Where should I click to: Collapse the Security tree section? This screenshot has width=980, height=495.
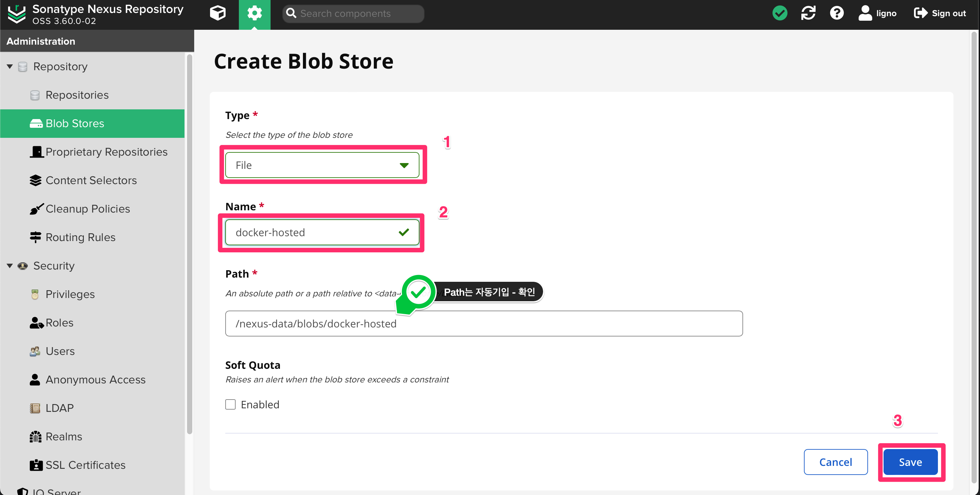[x=9, y=266]
